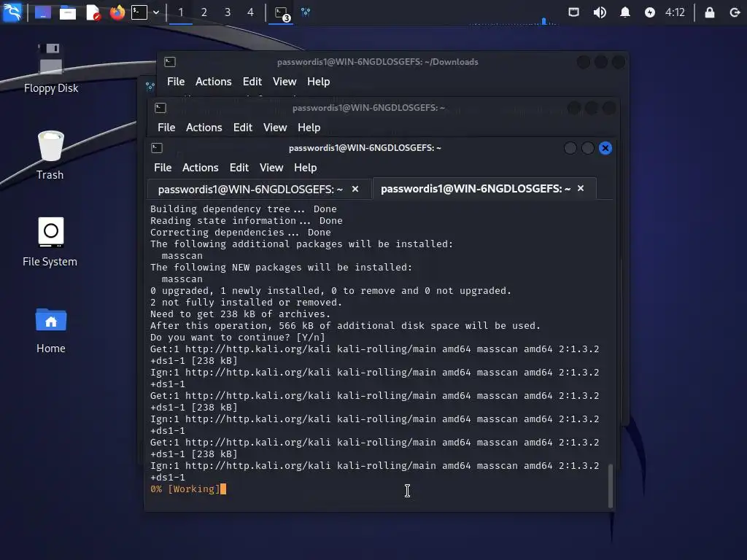Open File menu in front terminal
Screen dimensions: 747x560
pyautogui.click(x=163, y=168)
